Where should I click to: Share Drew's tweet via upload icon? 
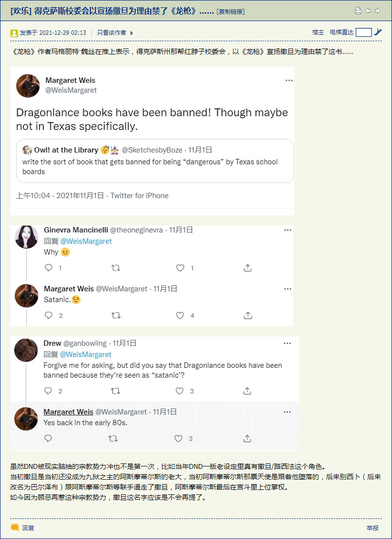pos(247,391)
